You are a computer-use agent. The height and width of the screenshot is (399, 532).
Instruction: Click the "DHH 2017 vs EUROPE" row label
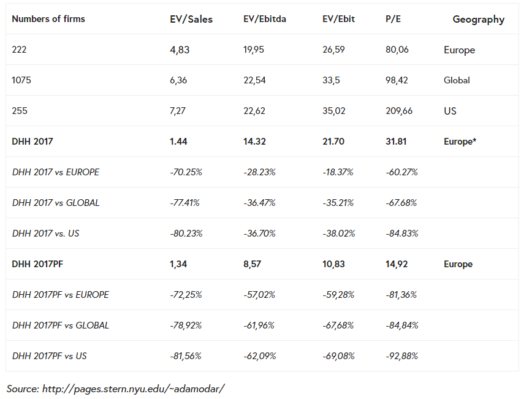[x=56, y=172]
